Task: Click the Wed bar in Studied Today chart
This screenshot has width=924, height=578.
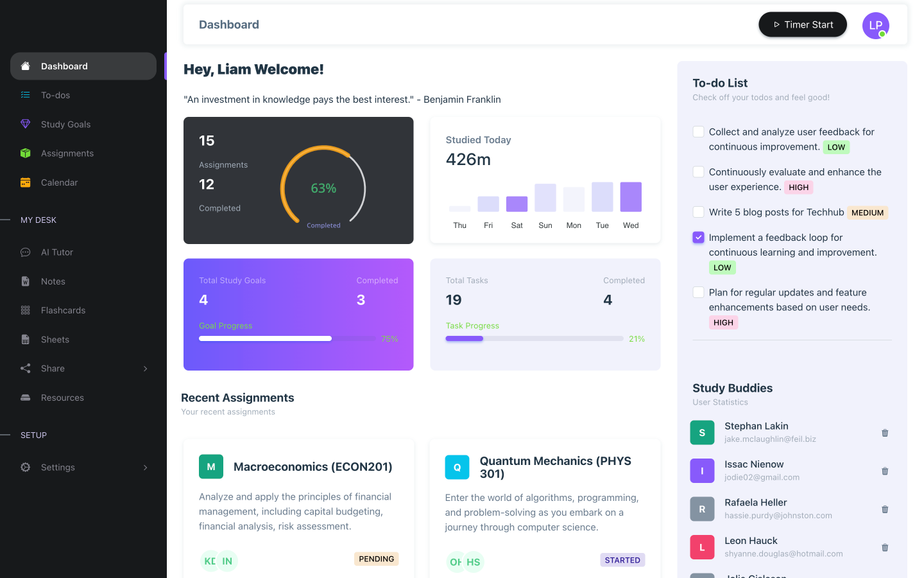Action: coord(631,197)
